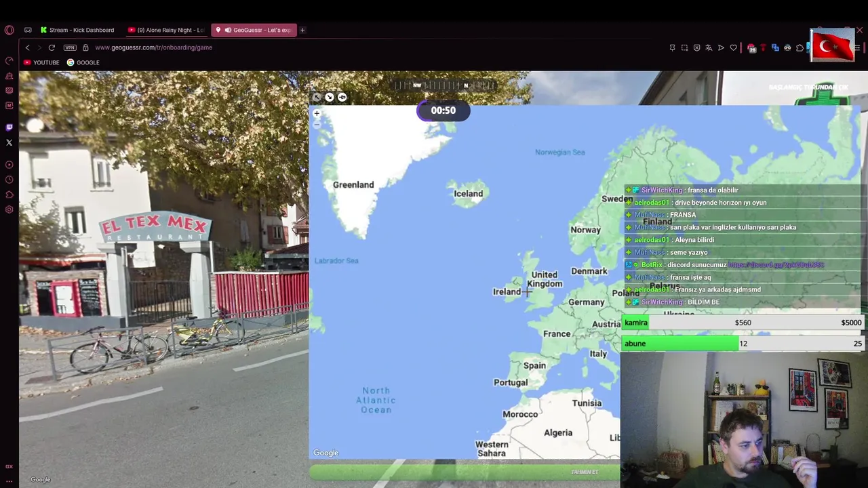
Task: Go forward in browser history
Action: (x=39, y=47)
